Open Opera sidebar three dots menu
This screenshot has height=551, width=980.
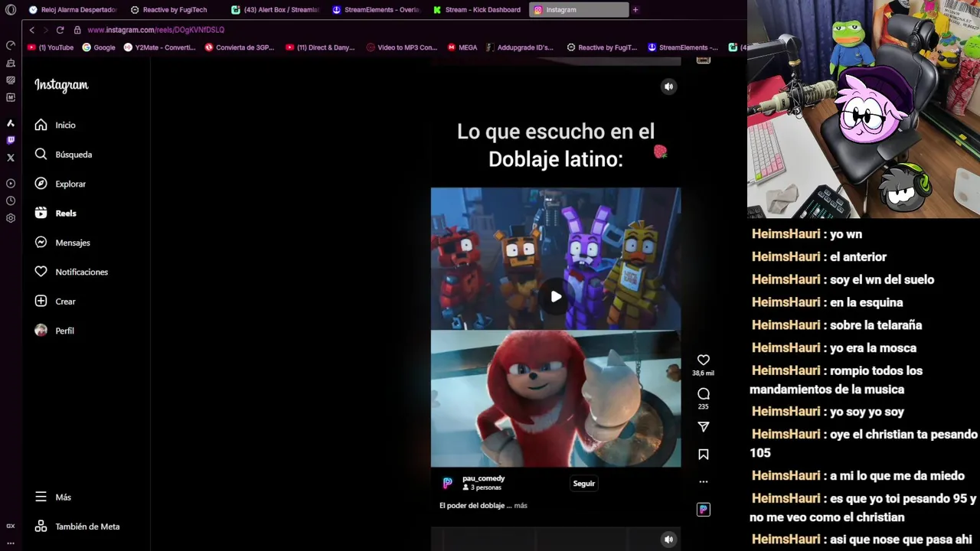11,543
